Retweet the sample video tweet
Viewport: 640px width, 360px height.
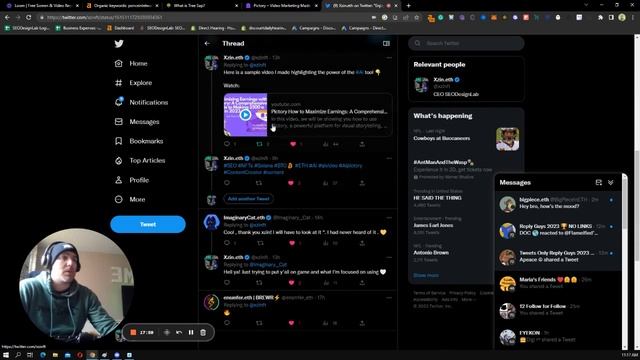(259, 144)
